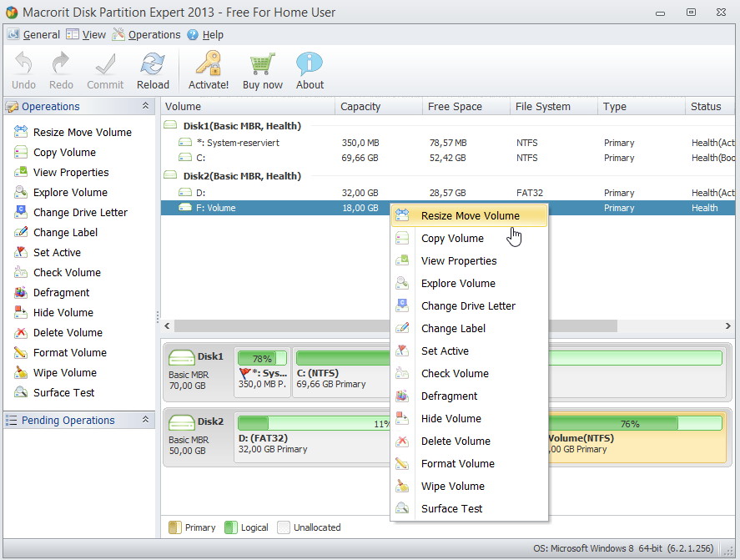740x560 pixels.
Task: Select Resize Move Volume in sidebar
Action: point(73,132)
